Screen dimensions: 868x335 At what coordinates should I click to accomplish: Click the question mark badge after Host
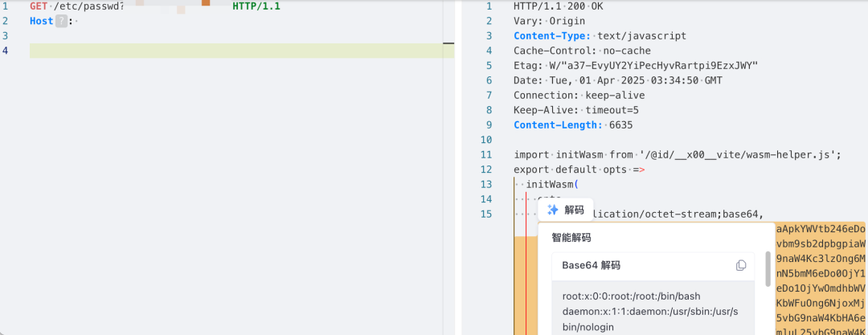(x=61, y=21)
